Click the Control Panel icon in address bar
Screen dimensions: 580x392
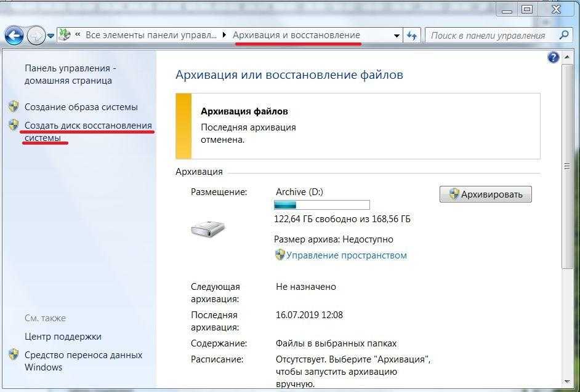pyautogui.click(x=65, y=35)
